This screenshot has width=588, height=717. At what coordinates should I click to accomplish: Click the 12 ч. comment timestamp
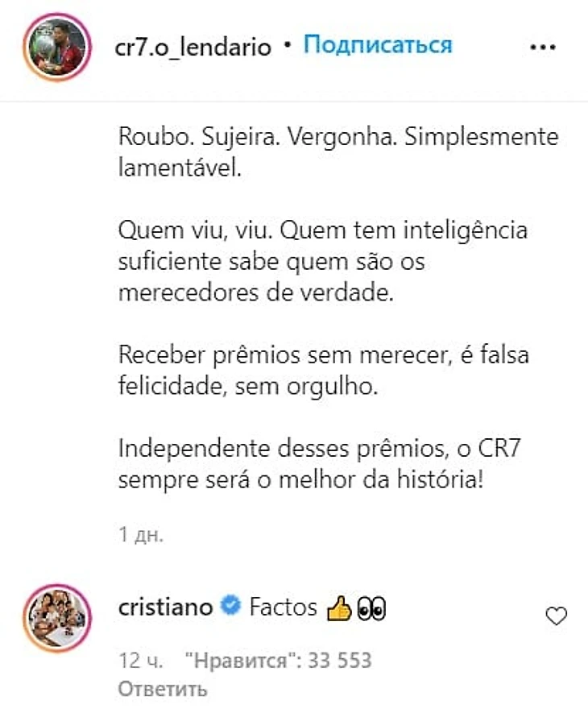click(140, 661)
